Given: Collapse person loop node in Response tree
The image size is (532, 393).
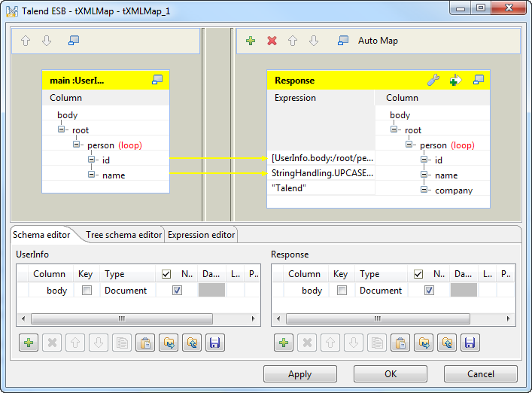Looking at the screenshot, I should [x=409, y=145].
